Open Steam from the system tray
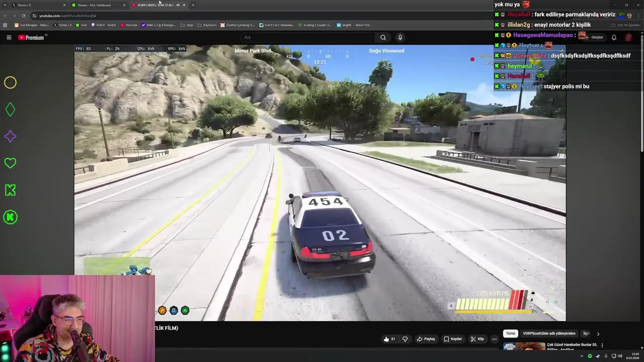This screenshot has width=644, height=362. [x=598, y=356]
